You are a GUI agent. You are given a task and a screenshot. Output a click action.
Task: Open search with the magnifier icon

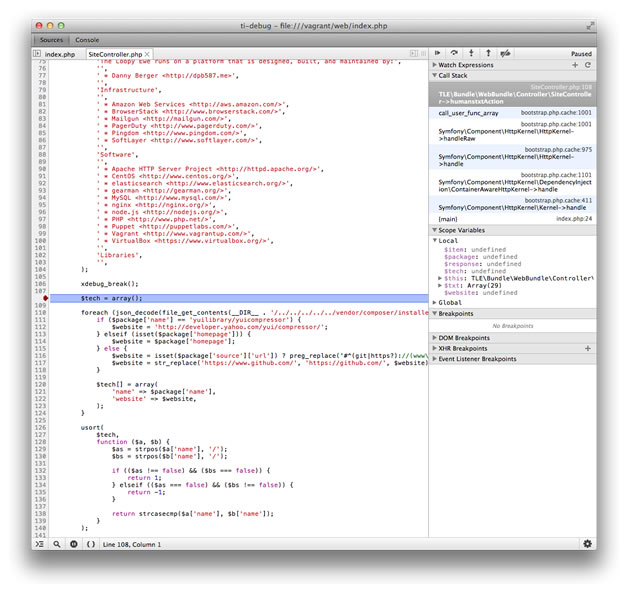click(x=57, y=544)
